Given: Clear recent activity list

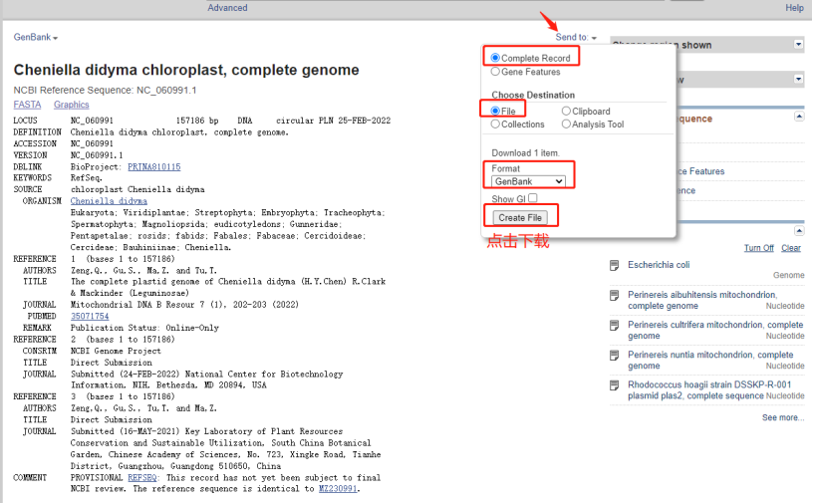Looking at the screenshot, I should pos(791,248).
